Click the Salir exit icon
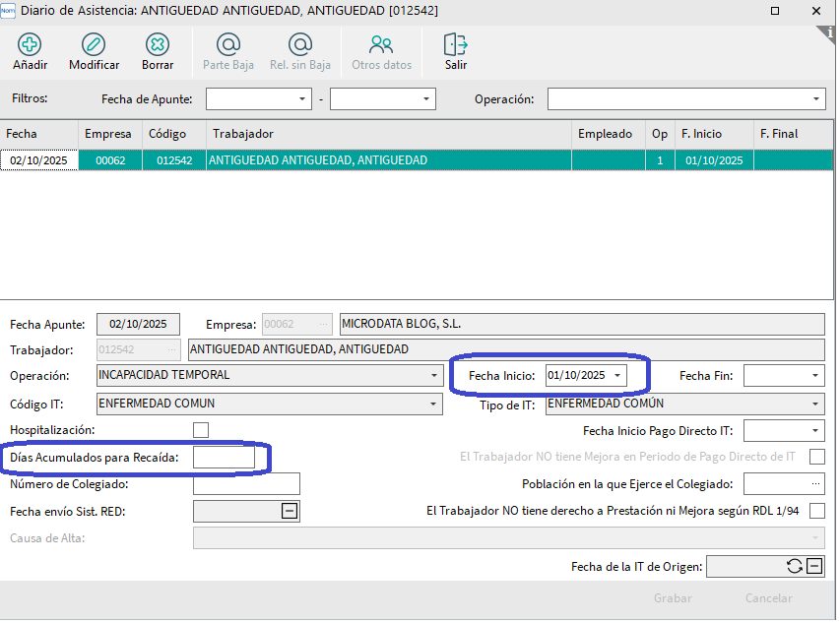The height and width of the screenshot is (623, 840). pos(455,45)
